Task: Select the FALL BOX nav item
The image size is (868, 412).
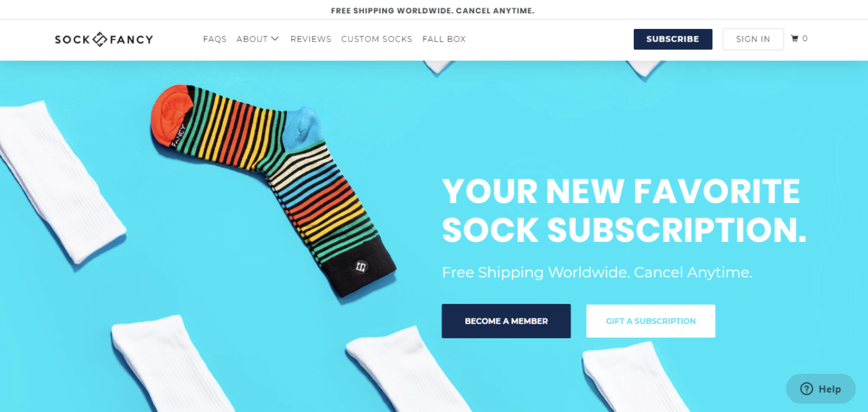Action: [x=444, y=39]
